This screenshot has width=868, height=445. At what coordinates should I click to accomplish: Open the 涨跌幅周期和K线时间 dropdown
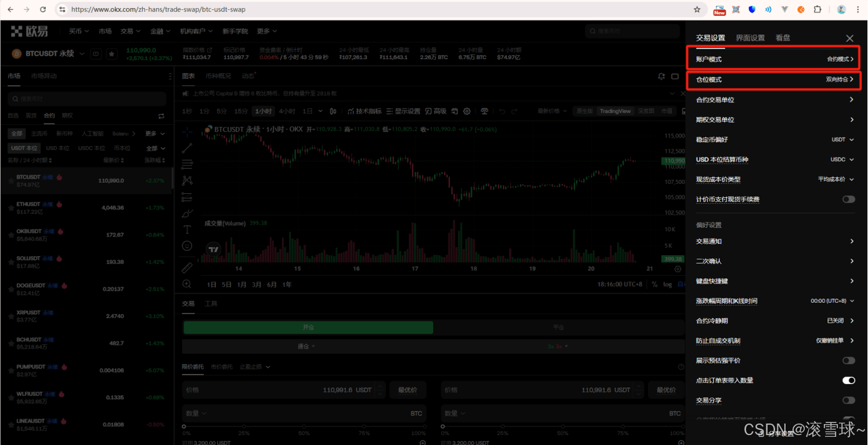click(x=833, y=301)
